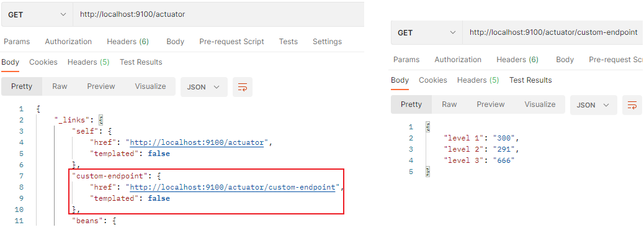This screenshot has height=230, width=644.
Task: Open the Authorization tab of actuator request
Action: click(x=68, y=42)
